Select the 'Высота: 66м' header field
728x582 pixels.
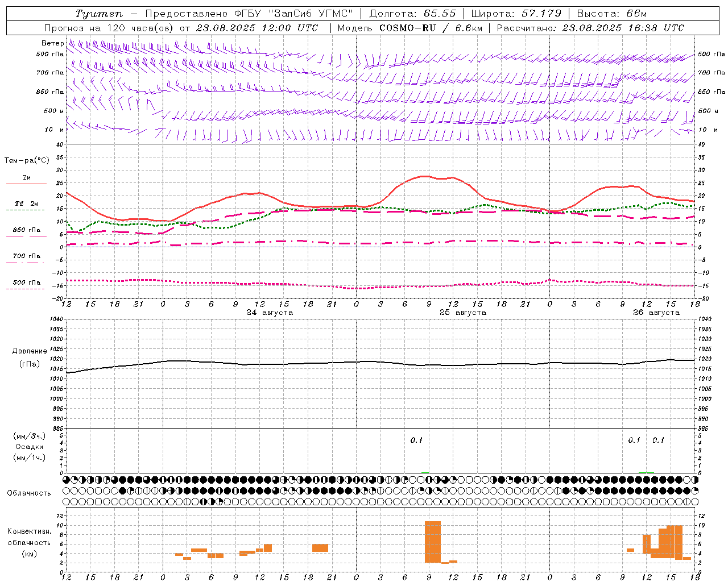click(612, 14)
